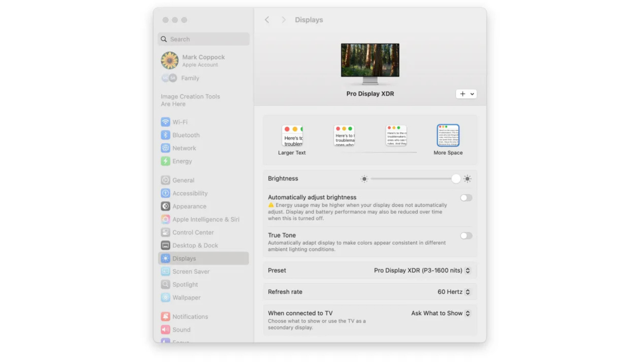This screenshot has width=644, height=362.
Task: Change the Refresh rate 60 Hertz dropdown
Action: point(468,292)
